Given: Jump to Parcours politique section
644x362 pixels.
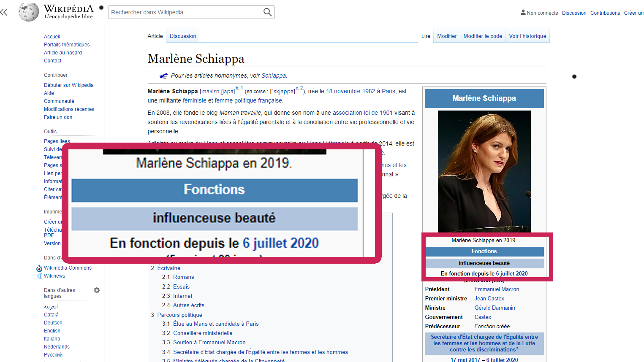Looking at the screenshot, I should click(x=179, y=315).
